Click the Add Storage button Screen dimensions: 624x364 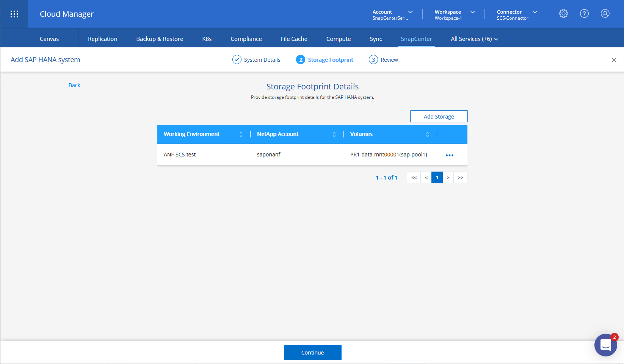coord(439,116)
